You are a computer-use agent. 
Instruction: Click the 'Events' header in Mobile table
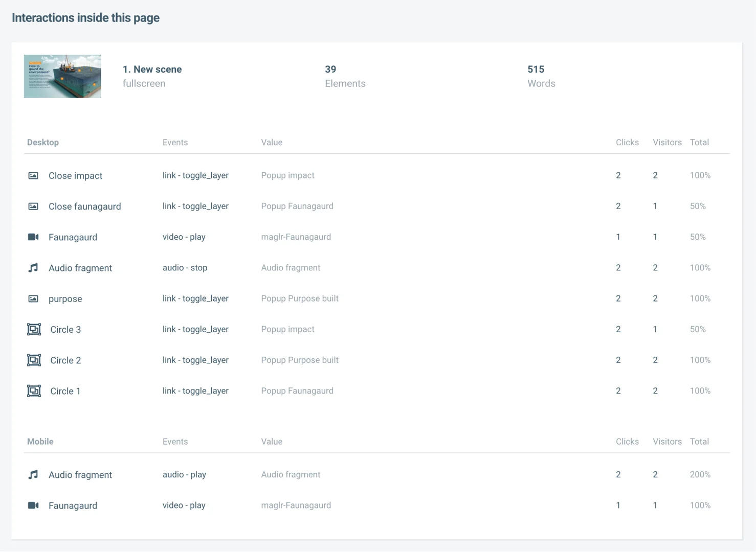point(175,442)
